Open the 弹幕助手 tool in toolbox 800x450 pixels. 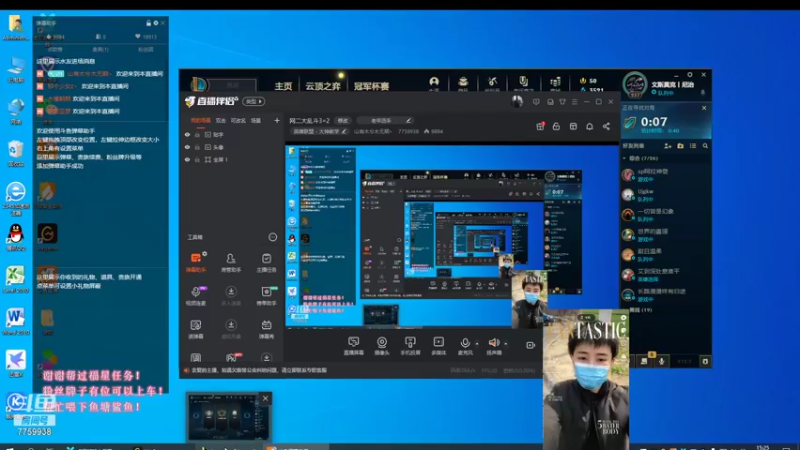pos(196,262)
